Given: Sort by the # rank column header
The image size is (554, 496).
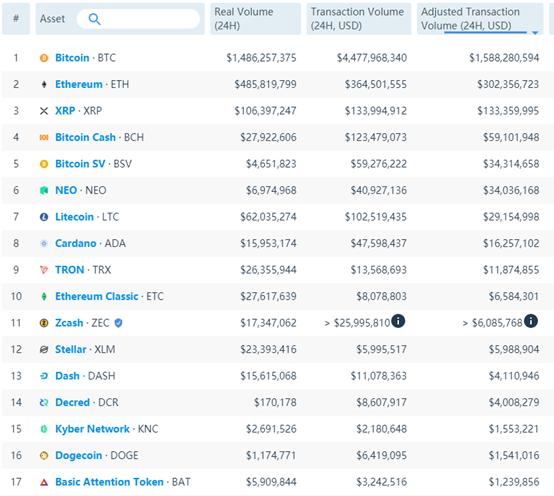Looking at the screenshot, I should click(16, 19).
